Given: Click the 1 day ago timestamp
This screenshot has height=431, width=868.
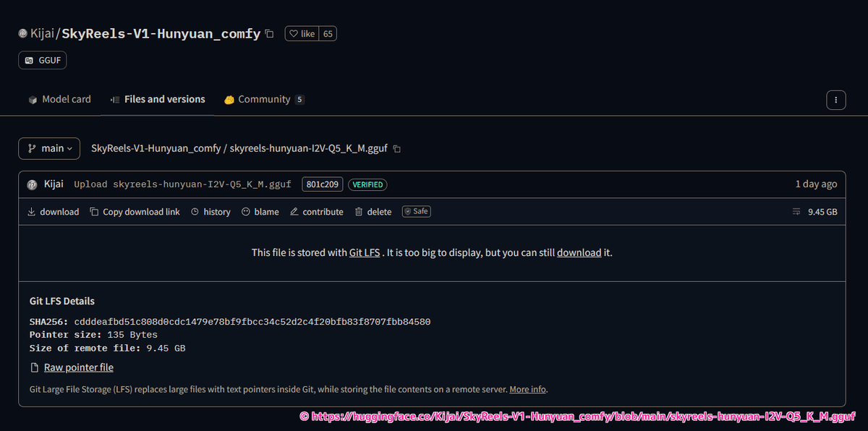Looking at the screenshot, I should pyautogui.click(x=816, y=184).
